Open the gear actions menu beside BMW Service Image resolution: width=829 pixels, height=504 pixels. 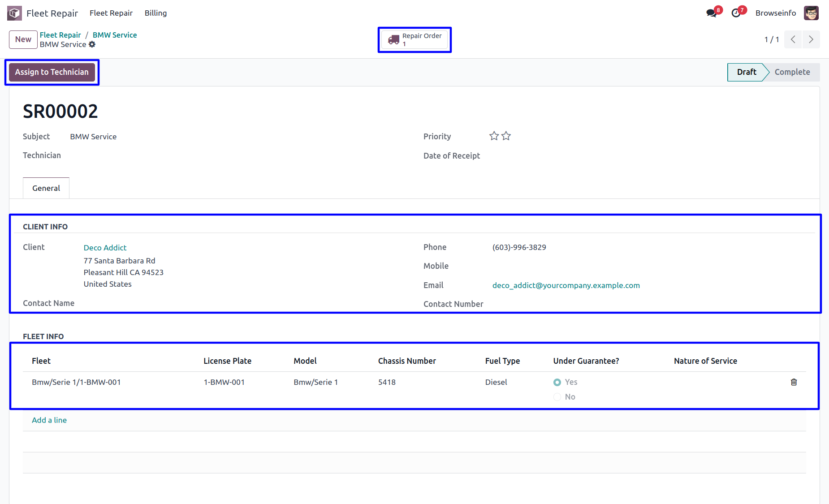tap(92, 44)
